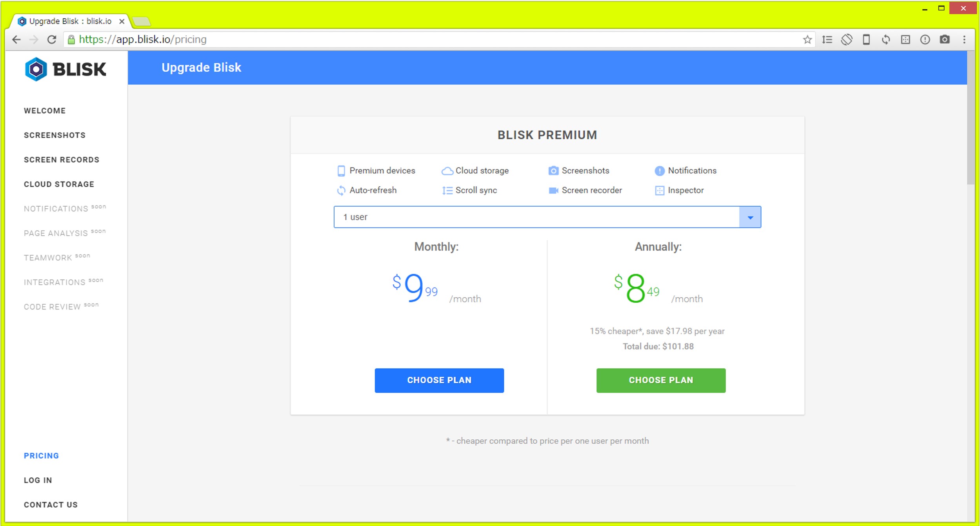Open the browser three-dot menu
980x526 pixels.
964,40
